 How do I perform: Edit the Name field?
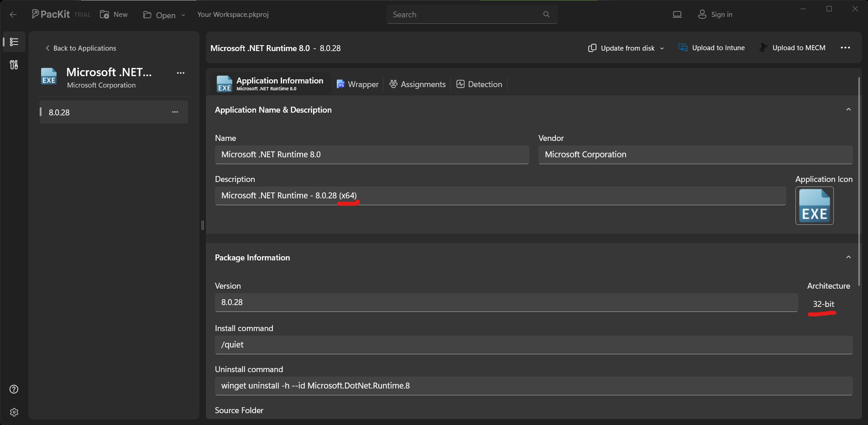[x=372, y=155]
